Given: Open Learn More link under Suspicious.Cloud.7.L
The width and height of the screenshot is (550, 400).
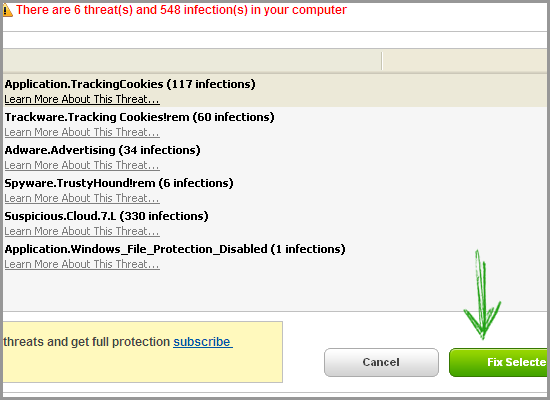Looking at the screenshot, I should pos(82,232).
